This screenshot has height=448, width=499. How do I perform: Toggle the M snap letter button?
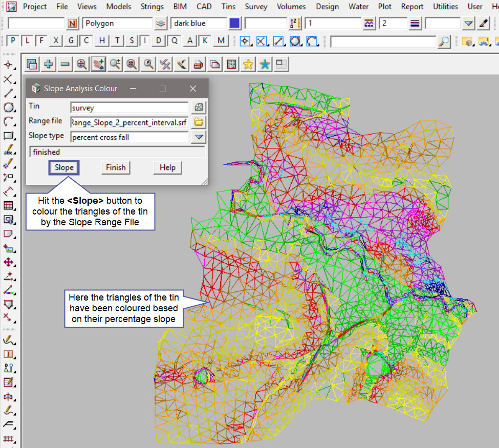point(221,41)
